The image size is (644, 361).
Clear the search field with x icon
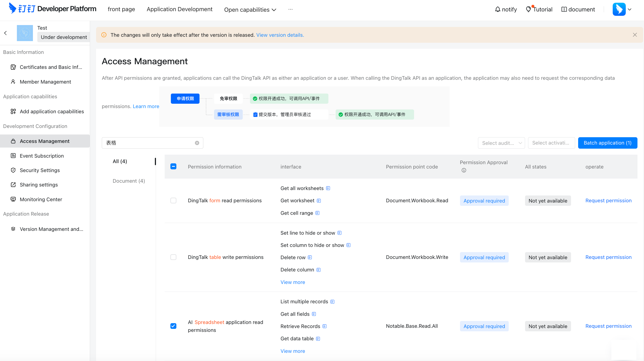point(197,143)
